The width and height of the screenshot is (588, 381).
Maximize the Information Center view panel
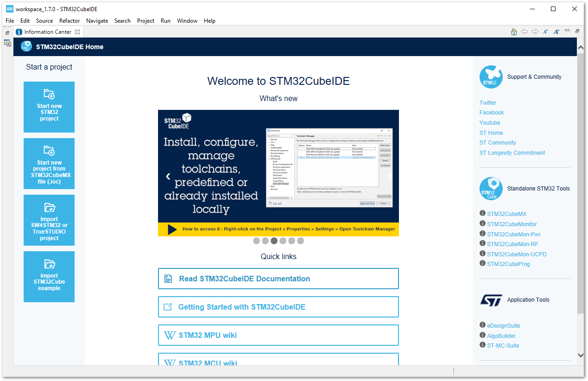point(577,31)
